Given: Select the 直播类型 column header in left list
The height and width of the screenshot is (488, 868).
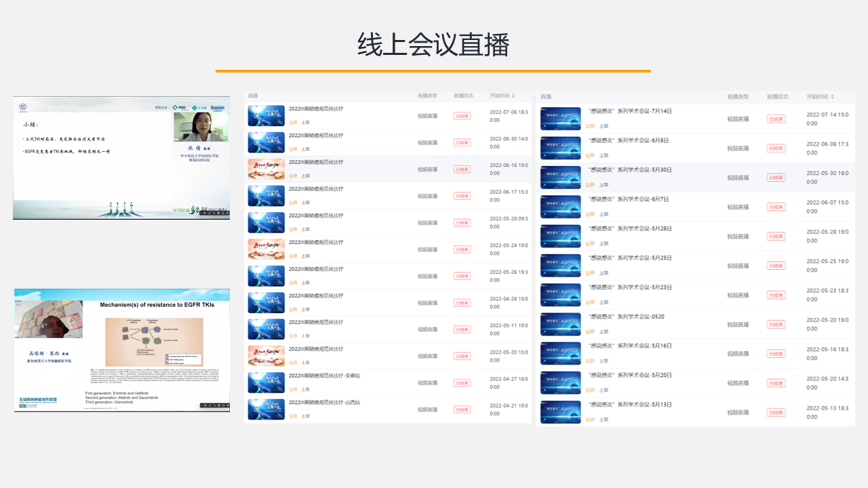Looking at the screenshot, I should click(x=428, y=96).
